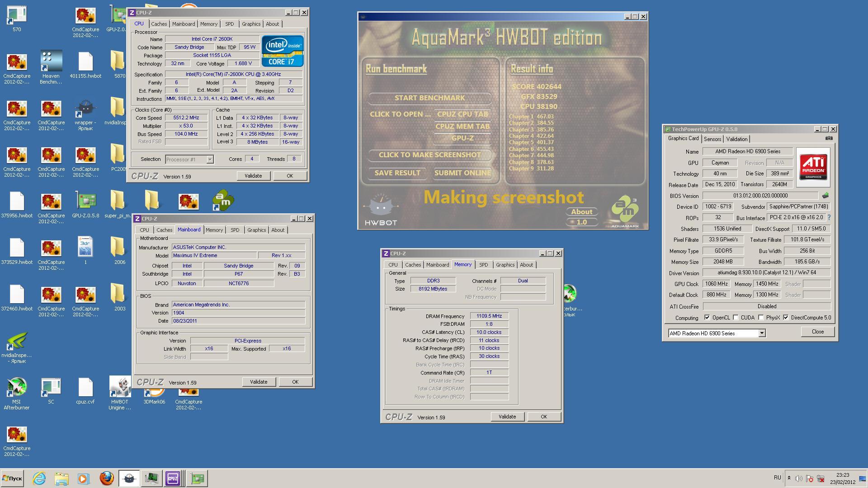The height and width of the screenshot is (488, 868).
Task: Close GPU-Z with the Close button
Action: 818,332
